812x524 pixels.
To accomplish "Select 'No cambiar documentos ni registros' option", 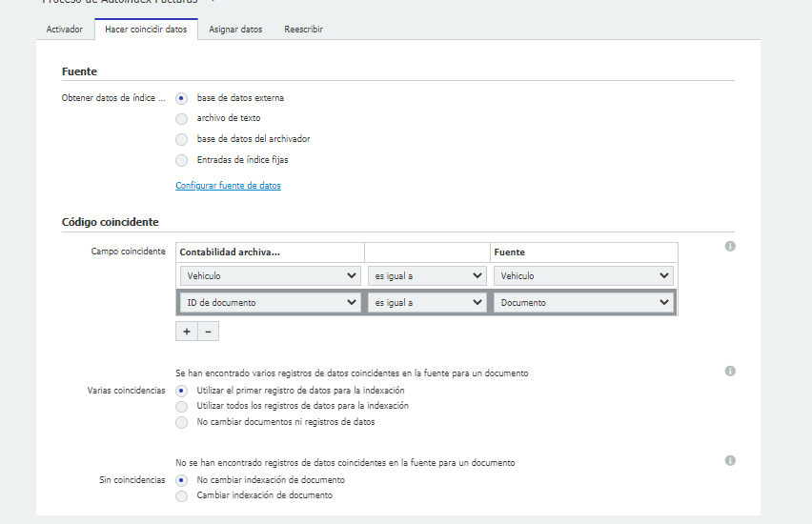I will 181,422.
